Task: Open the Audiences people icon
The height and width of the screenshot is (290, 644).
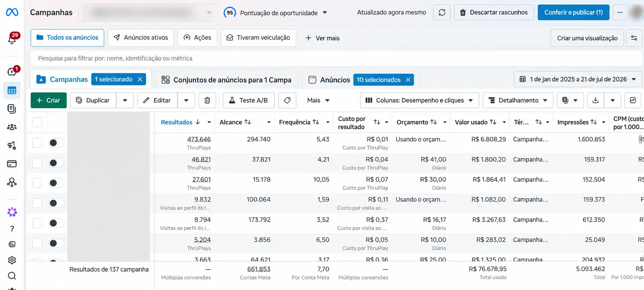Action: 12,127
